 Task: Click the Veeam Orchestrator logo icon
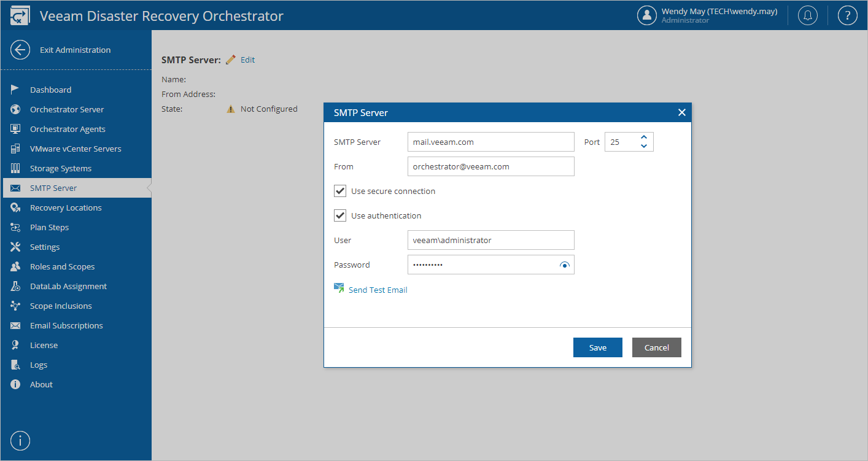20,15
